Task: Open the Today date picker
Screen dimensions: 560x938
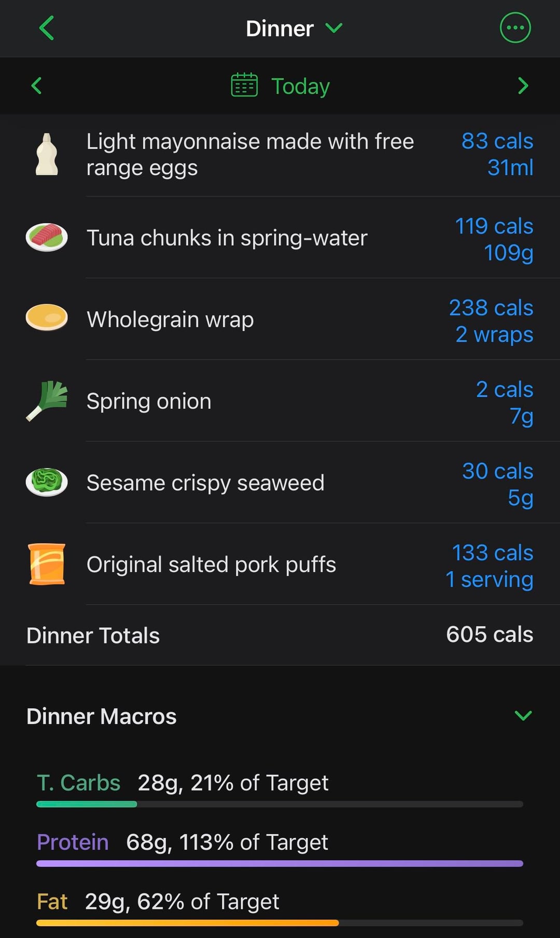Action: coord(300,86)
